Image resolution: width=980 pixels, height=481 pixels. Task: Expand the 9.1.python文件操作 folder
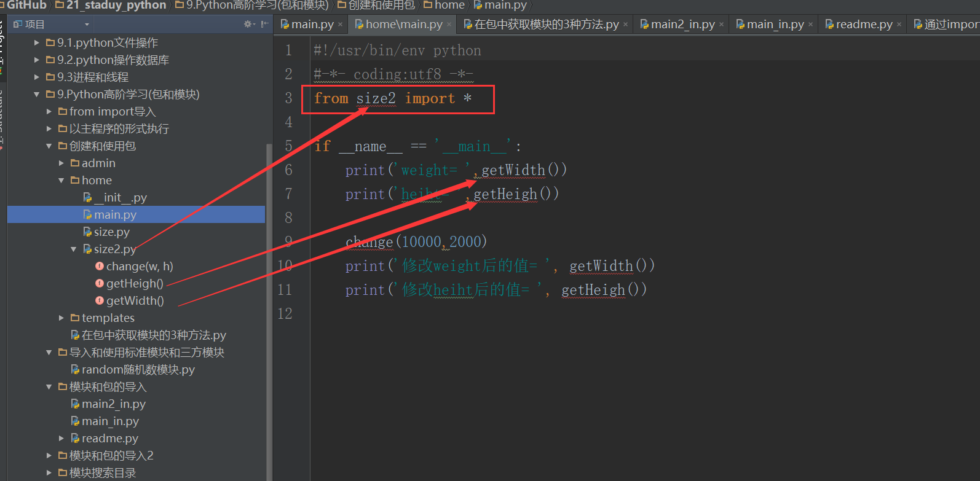pyautogui.click(x=36, y=43)
